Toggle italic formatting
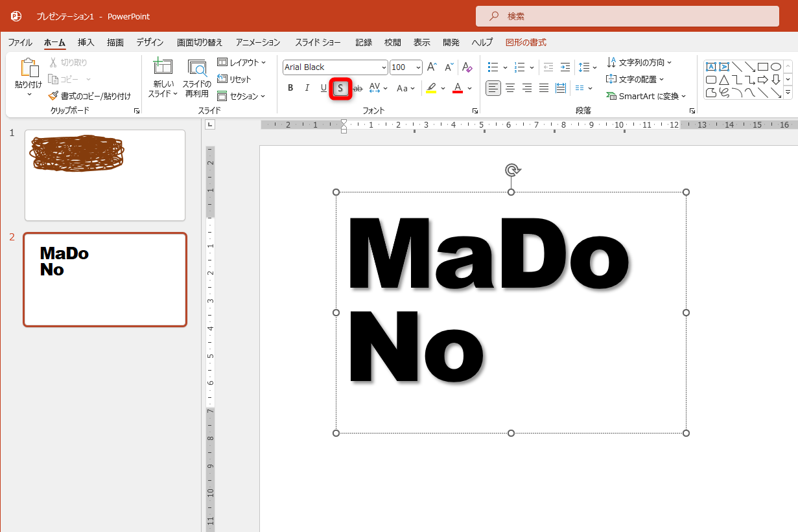This screenshot has width=798, height=532. coord(307,88)
